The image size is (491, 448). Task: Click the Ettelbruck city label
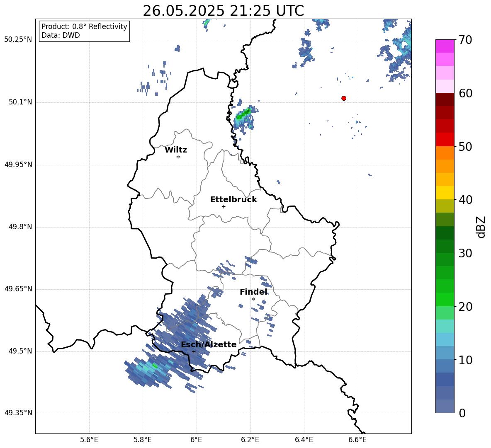pyautogui.click(x=233, y=200)
